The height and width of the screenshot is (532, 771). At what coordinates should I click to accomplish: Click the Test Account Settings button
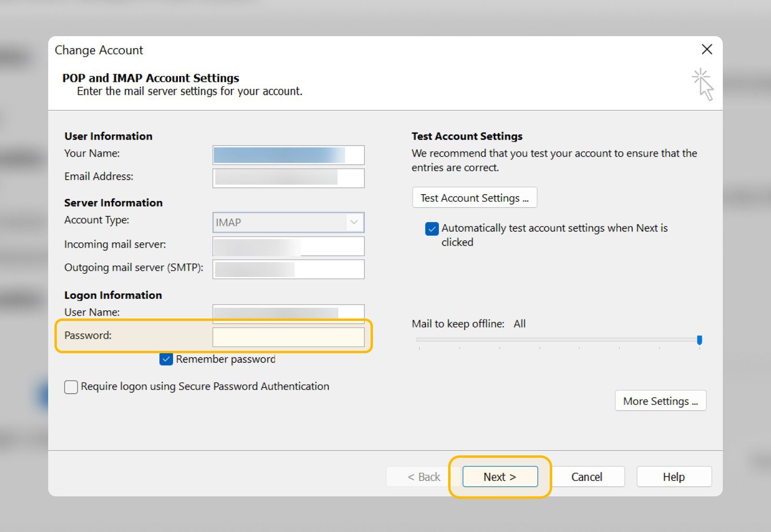click(474, 198)
